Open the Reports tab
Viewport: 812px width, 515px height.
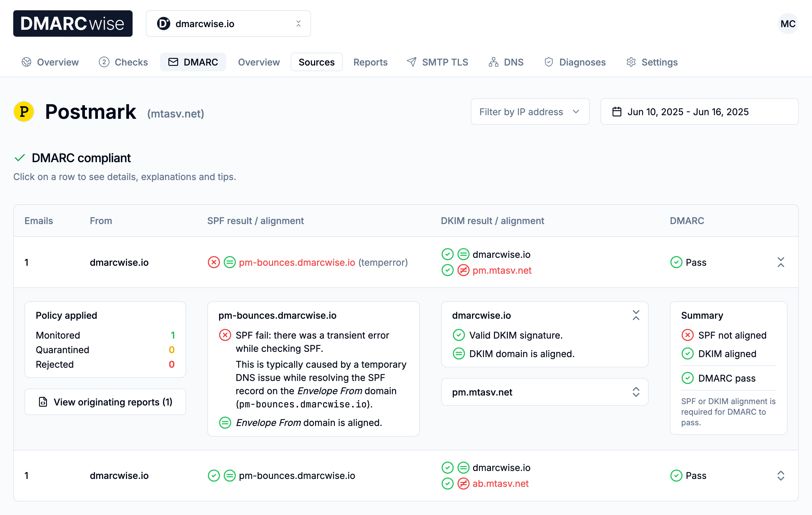point(370,62)
